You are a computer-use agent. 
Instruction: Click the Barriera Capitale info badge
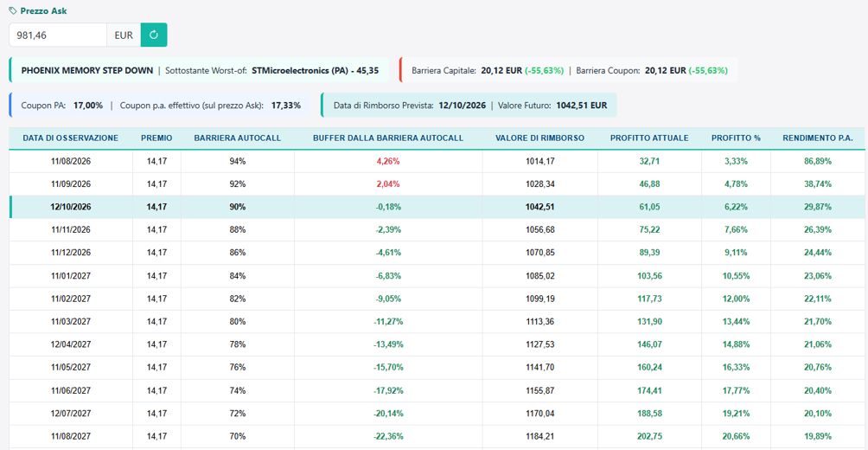coord(568,70)
